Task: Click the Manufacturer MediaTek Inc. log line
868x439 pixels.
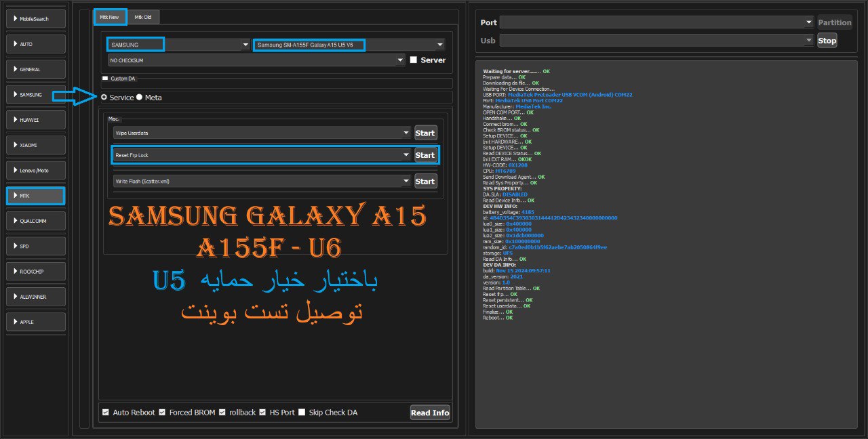Action: click(x=517, y=106)
